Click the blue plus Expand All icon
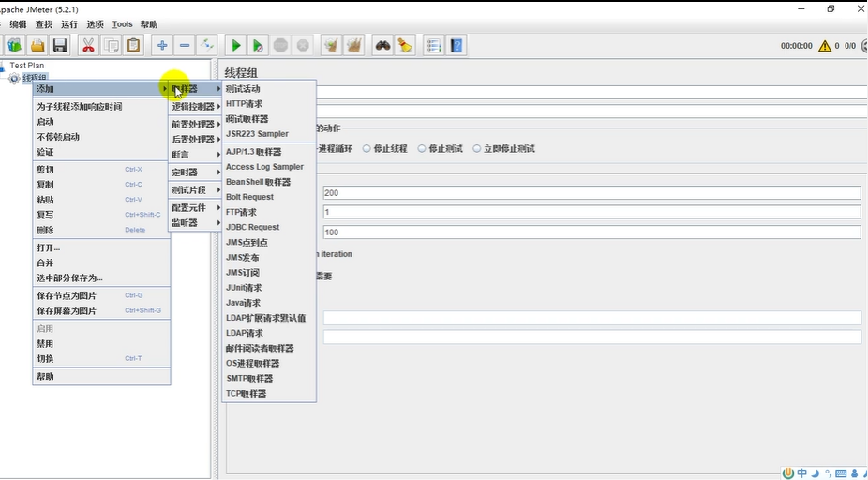868x480 pixels. coord(161,45)
